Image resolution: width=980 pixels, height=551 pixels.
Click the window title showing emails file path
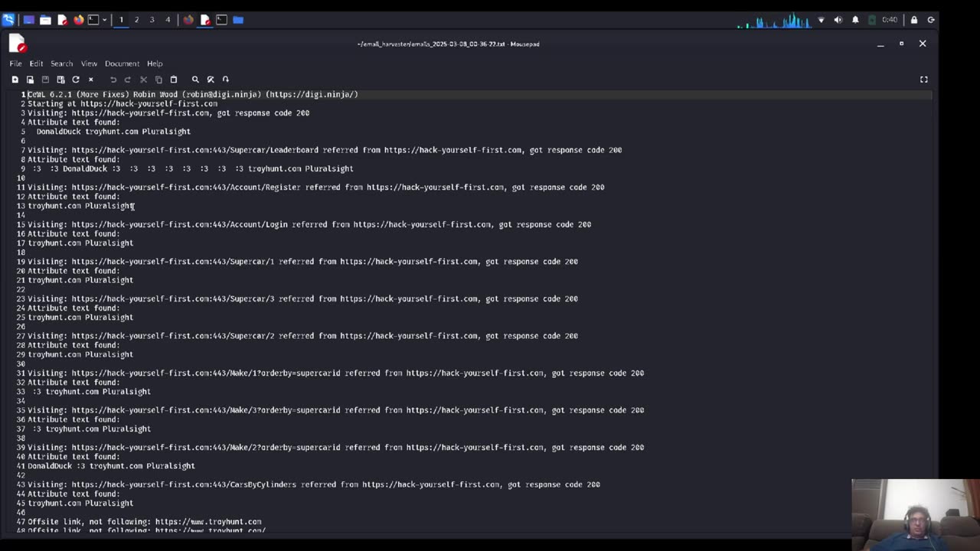click(448, 44)
